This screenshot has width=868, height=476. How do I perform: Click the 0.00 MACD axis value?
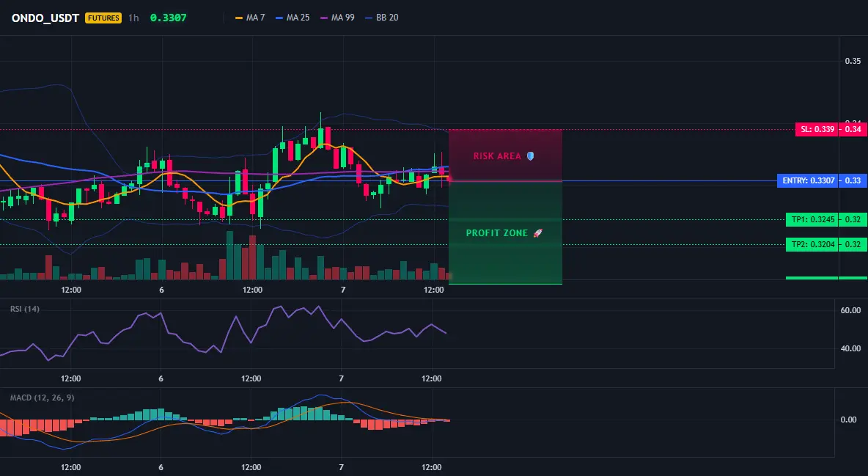tap(849, 420)
